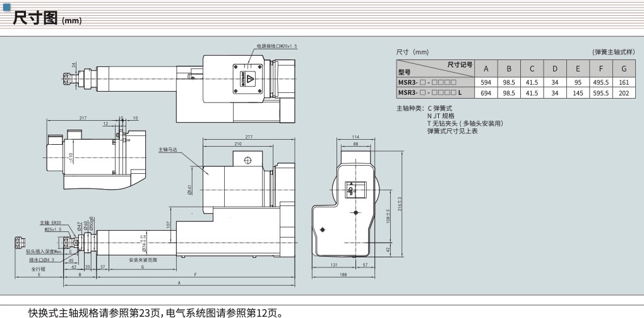The image size is (644, 318).
Task: Click the column header F in the table
Action: click(601, 69)
